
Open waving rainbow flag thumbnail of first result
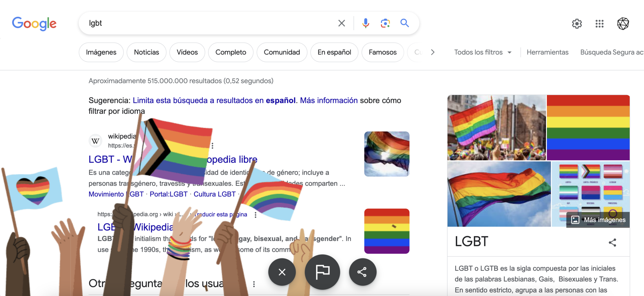pos(387,154)
